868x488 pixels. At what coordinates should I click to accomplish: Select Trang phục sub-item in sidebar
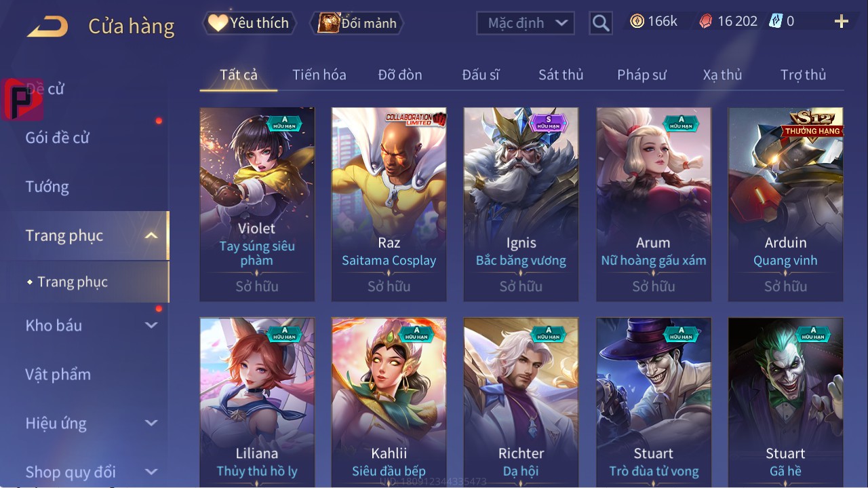point(73,282)
